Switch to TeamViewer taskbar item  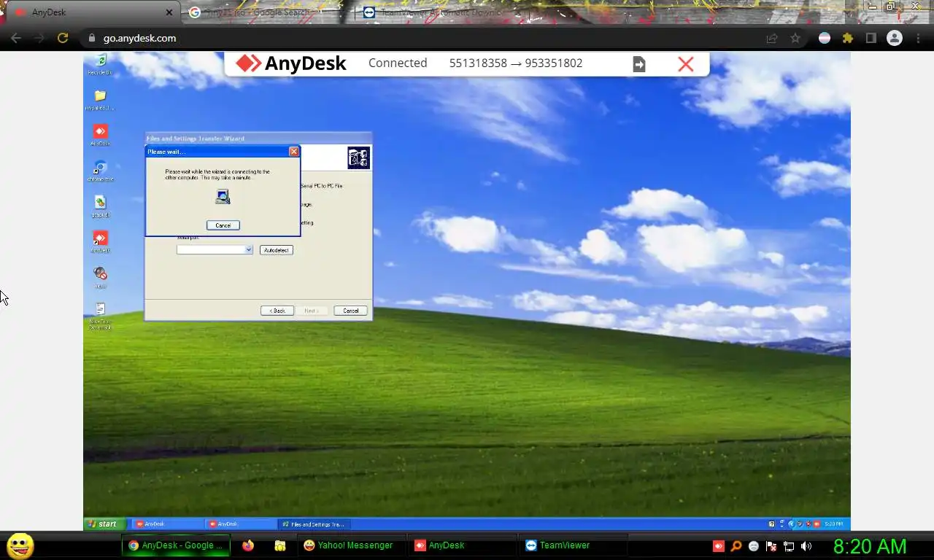(x=574, y=545)
